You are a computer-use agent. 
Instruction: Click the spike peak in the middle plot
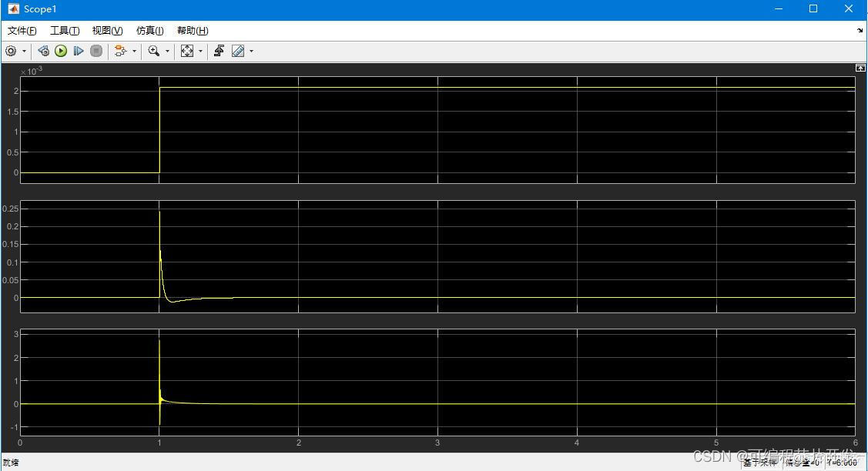(159, 212)
